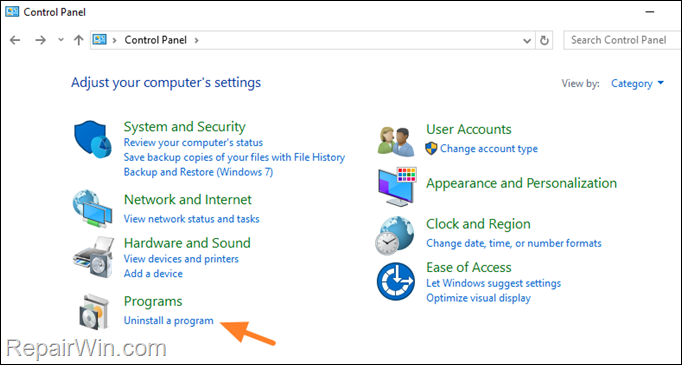Click the address bar Control Panel icon

(x=100, y=40)
